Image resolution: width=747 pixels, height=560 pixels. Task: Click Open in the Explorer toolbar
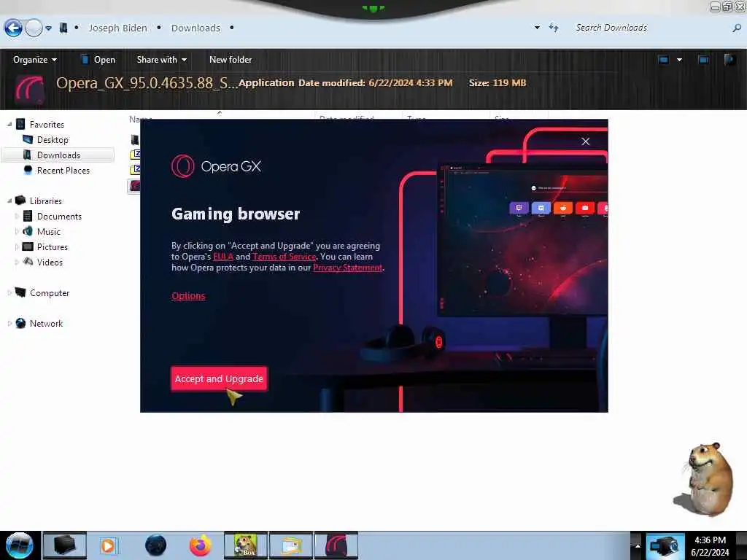pyautogui.click(x=98, y=60)
